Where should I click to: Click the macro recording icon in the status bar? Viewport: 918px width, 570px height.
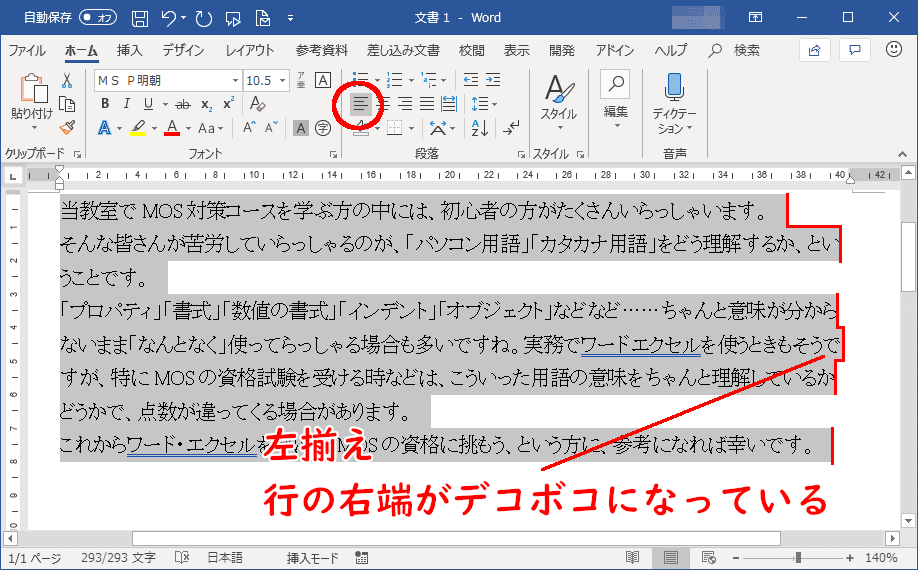362,558
